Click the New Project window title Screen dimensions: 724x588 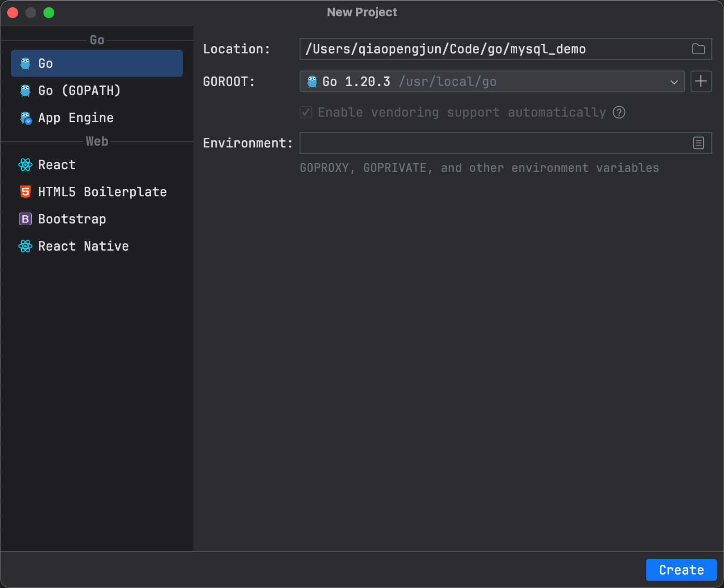point(362,12)
